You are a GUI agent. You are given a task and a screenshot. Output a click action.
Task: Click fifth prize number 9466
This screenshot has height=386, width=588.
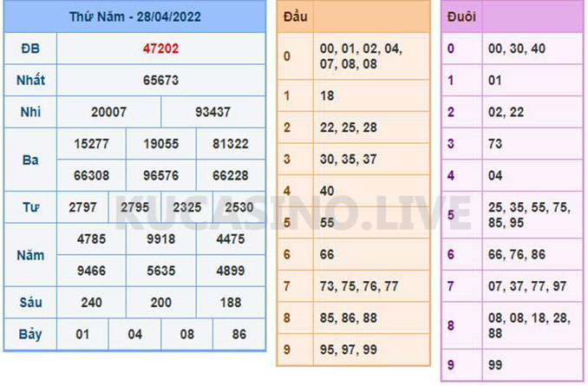(x=92, y=271)
